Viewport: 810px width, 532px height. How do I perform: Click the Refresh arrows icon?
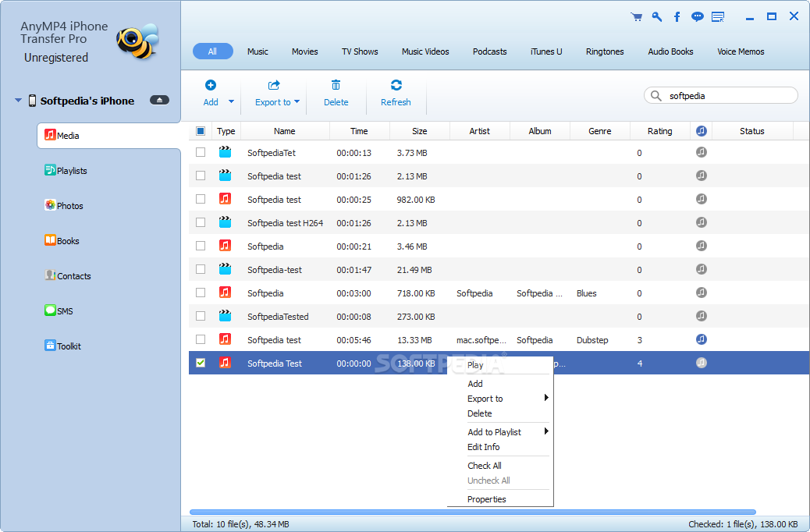pyautogui.click(x=396, y=85)
